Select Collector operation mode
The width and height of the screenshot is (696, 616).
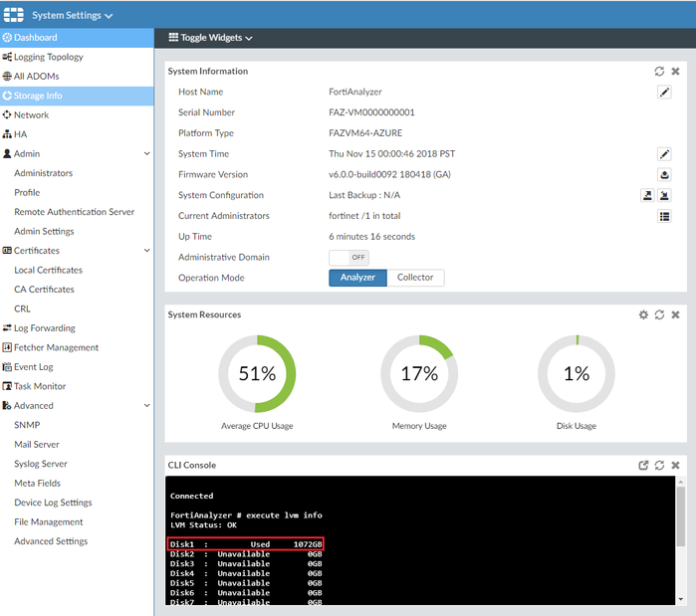coord(415,278)
